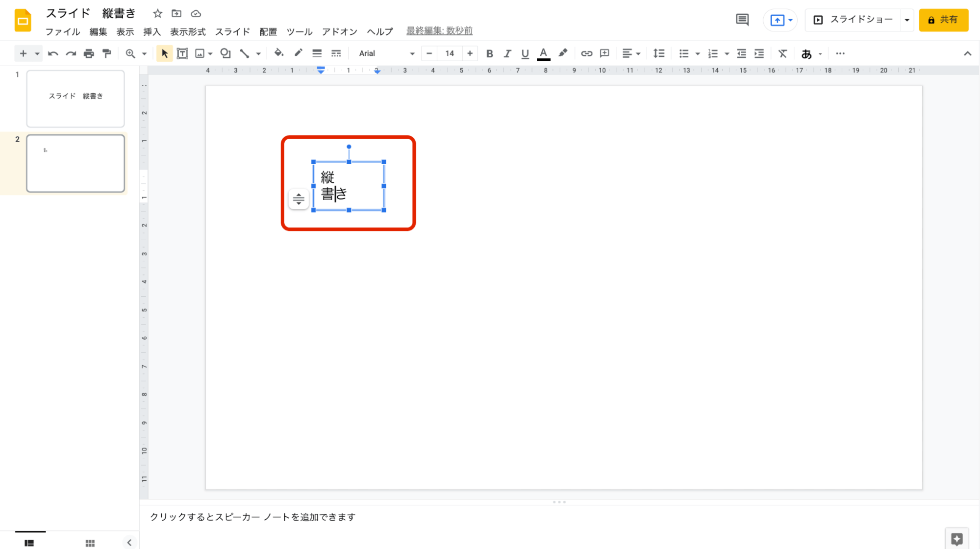Open 最終編集 version history link
This screenshot has width=980, height=549.
click(439, 31)
